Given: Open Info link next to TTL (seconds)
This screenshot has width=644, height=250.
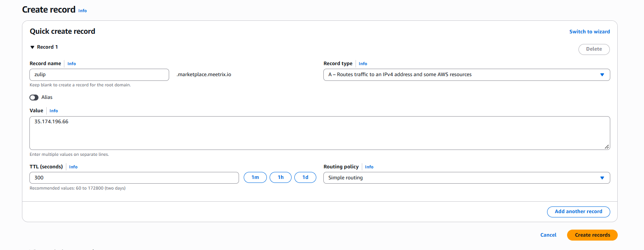Looking at the screenshot, I should tap(73, 167).
